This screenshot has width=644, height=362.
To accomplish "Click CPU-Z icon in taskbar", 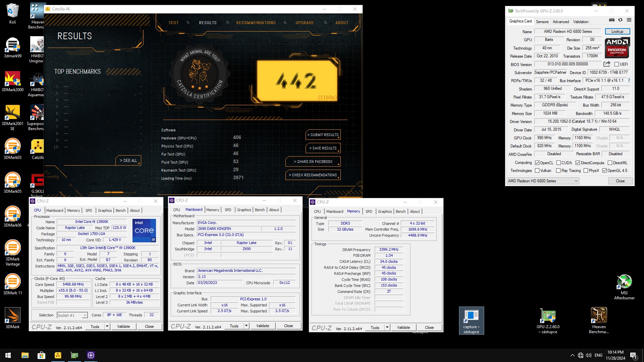I will (x=91, y=355).
